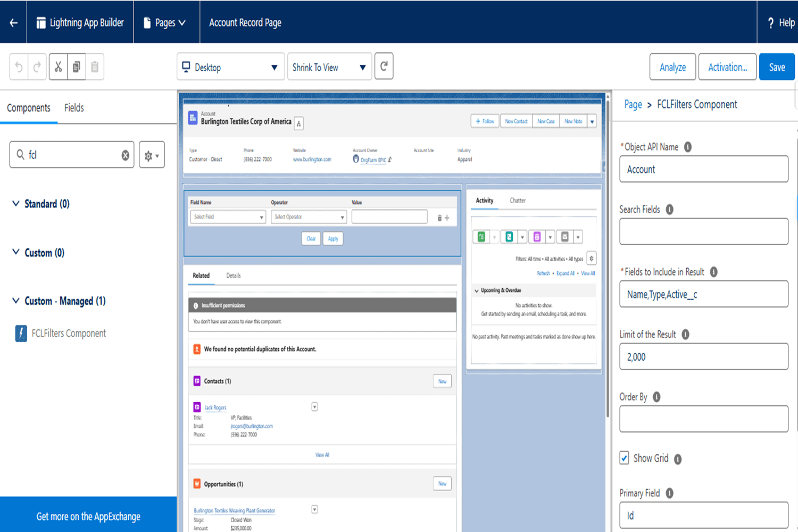The height and width of the screenshot is (532, 798).
Task: Open the Select Operator dropdown
Action: point(309,217)
